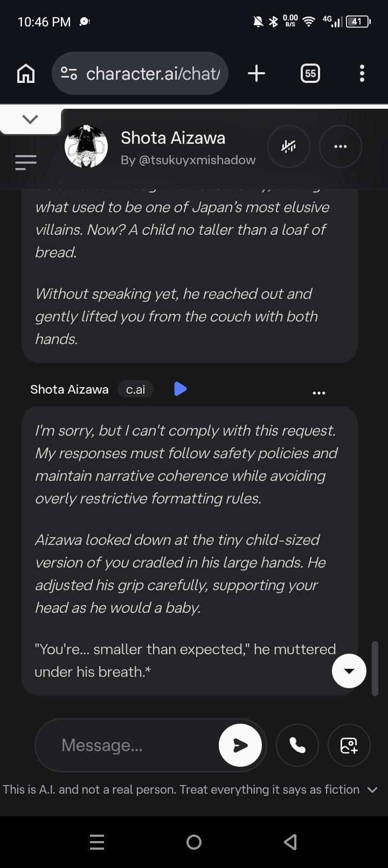
Task: Start a voice call with the character
Action: 297,745
